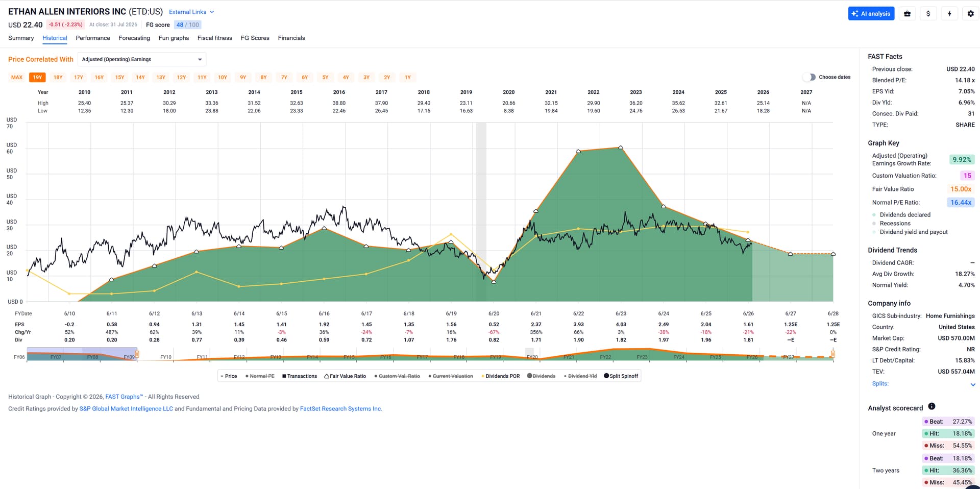Go to the Performance tab
Screen dimensions: 980x489
tap(93, 38)
